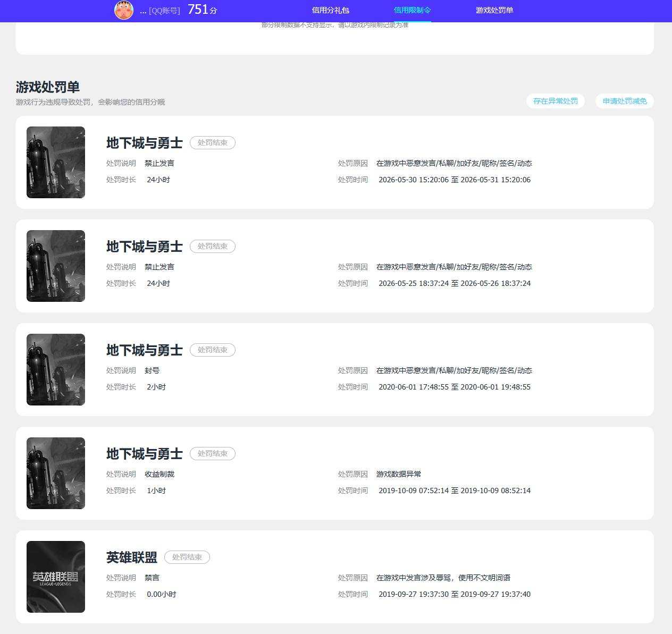Image resolution: width=672 pixels, height=634 pixels.
Task: Click the 英雄联盟 record title
Action: [x=132, y=557]
